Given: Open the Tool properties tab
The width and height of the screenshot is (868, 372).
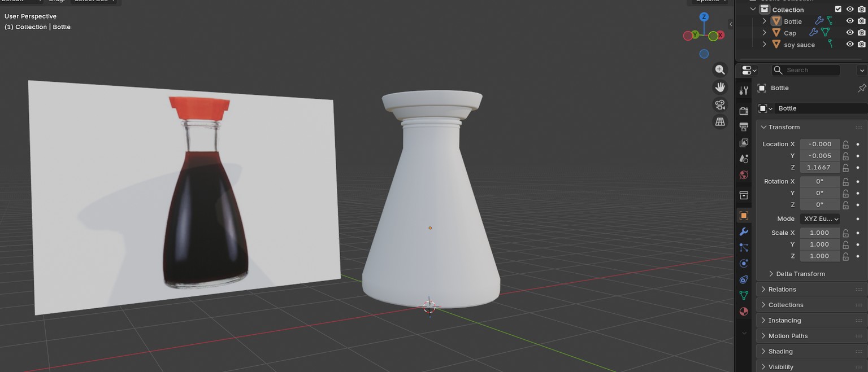Looking at the screenshot, I should coord(744,90).
